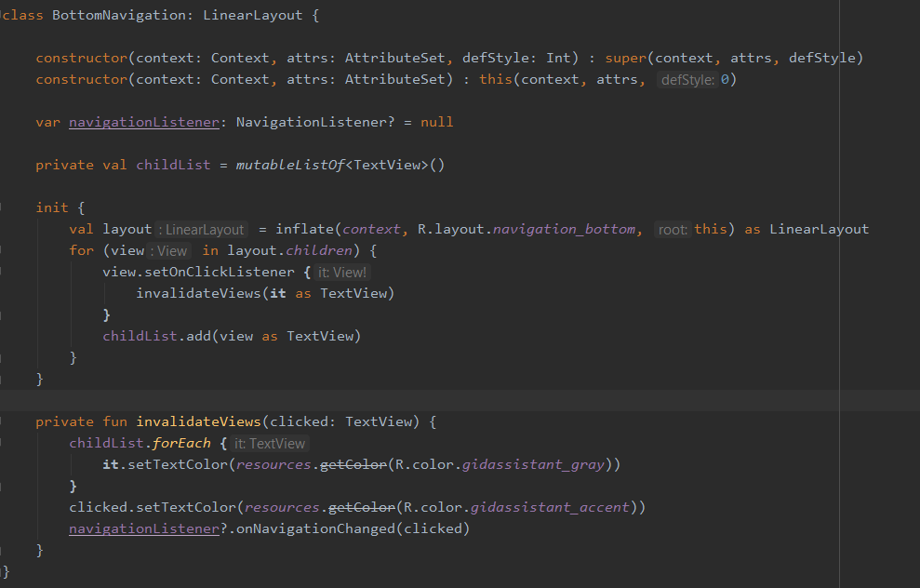Click childList in the private val declaration
920x588 pixels.
(x=173, y=165)
